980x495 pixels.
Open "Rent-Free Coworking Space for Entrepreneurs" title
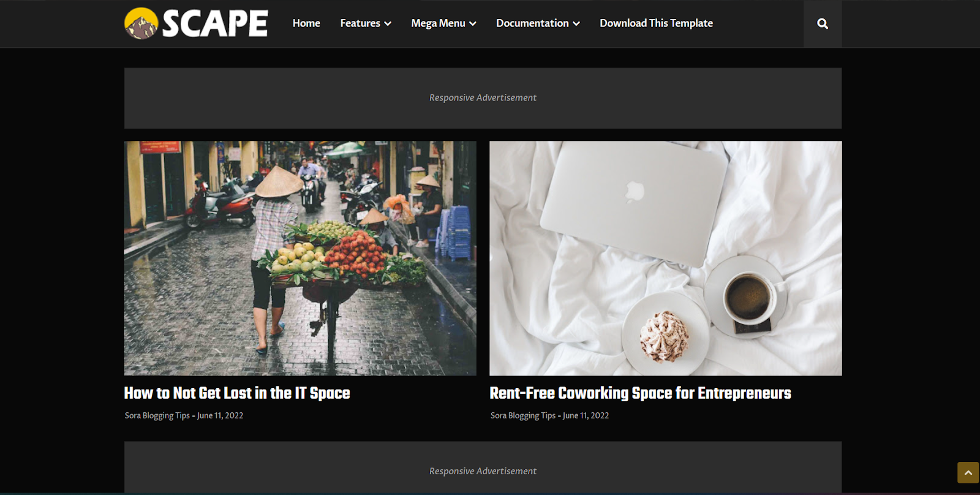coord(640,393)
